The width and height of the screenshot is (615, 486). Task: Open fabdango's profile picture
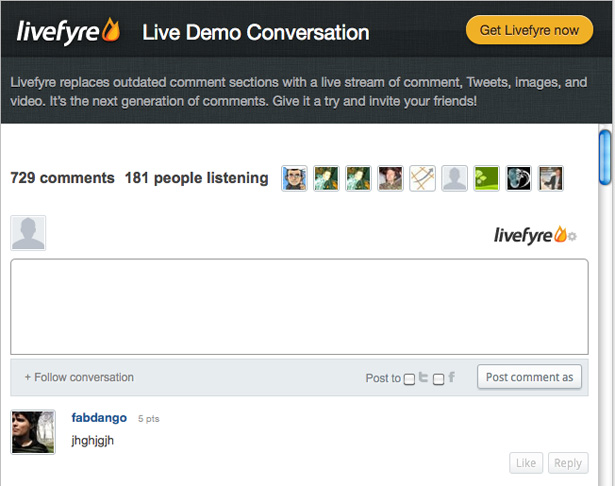pyautogui.click(x=33, y=432)
